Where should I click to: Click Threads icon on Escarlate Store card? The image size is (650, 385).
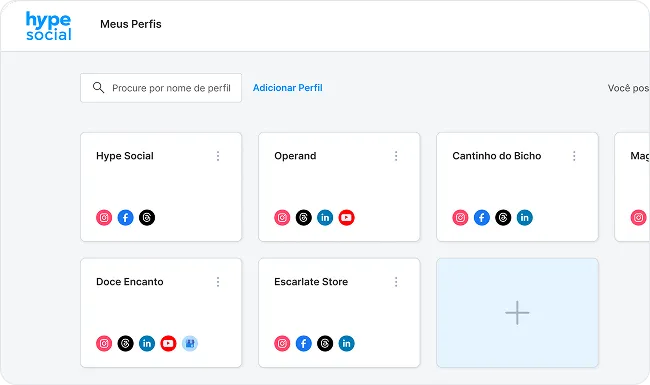[325, 344]
